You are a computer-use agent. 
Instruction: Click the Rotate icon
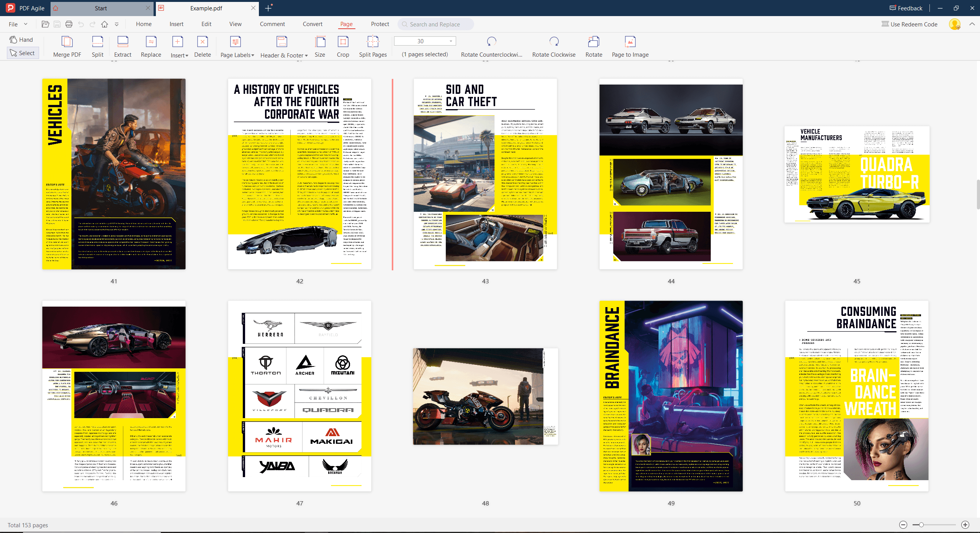point(594,42)
